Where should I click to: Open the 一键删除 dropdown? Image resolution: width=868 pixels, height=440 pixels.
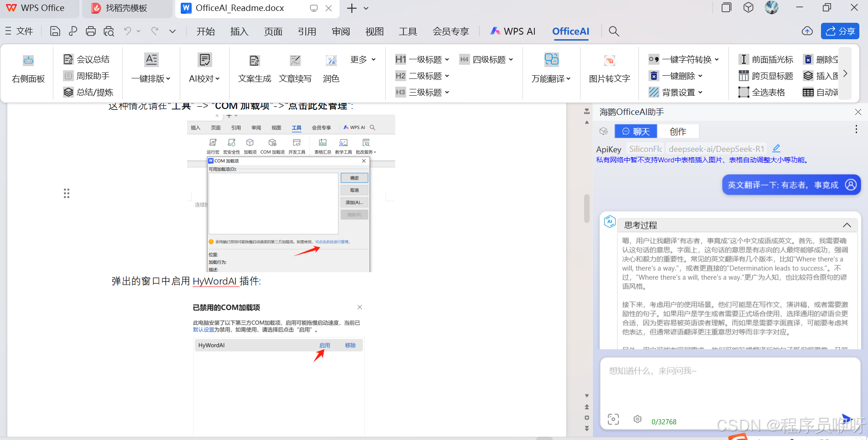point(675,76)
